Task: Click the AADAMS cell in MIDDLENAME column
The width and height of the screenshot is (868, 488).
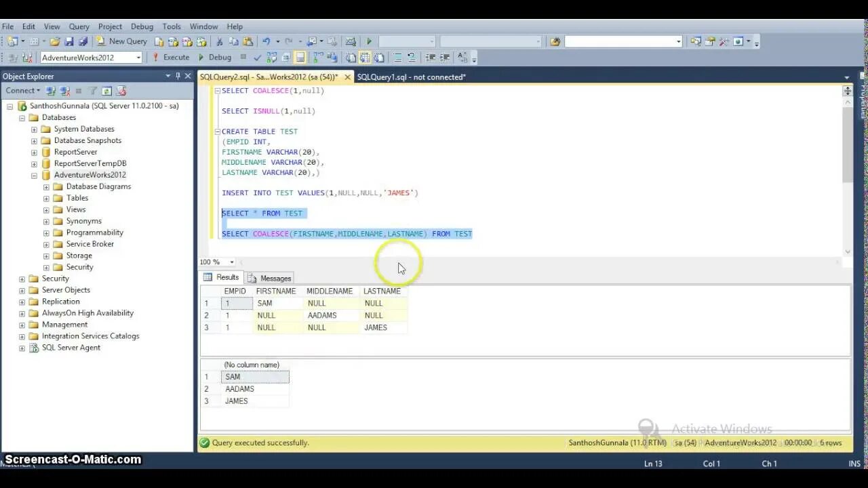Action: pyautogui.click(x=332, y=315)
